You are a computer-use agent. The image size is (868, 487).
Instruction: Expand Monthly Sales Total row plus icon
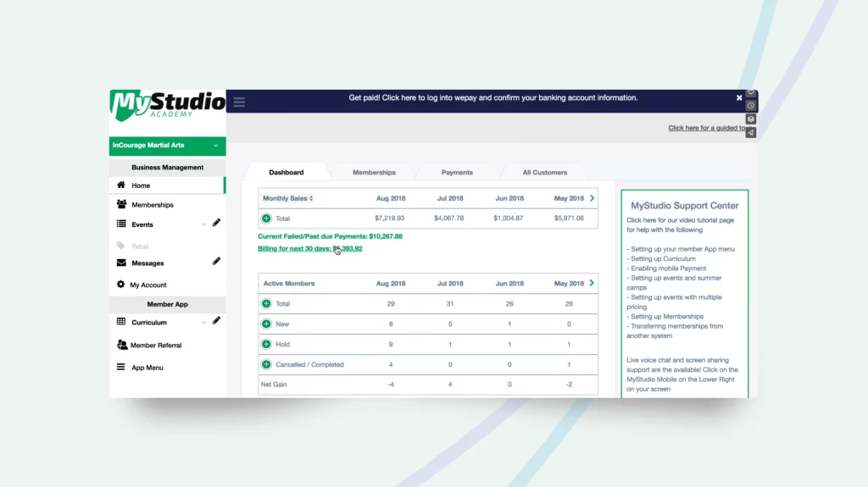pos(266,219)
